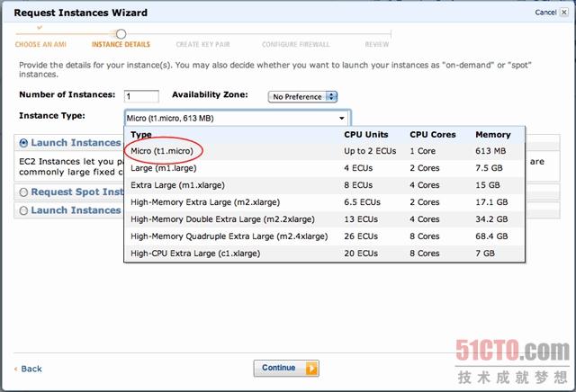Click the '15 GB' memory cell

pos(488,185)
